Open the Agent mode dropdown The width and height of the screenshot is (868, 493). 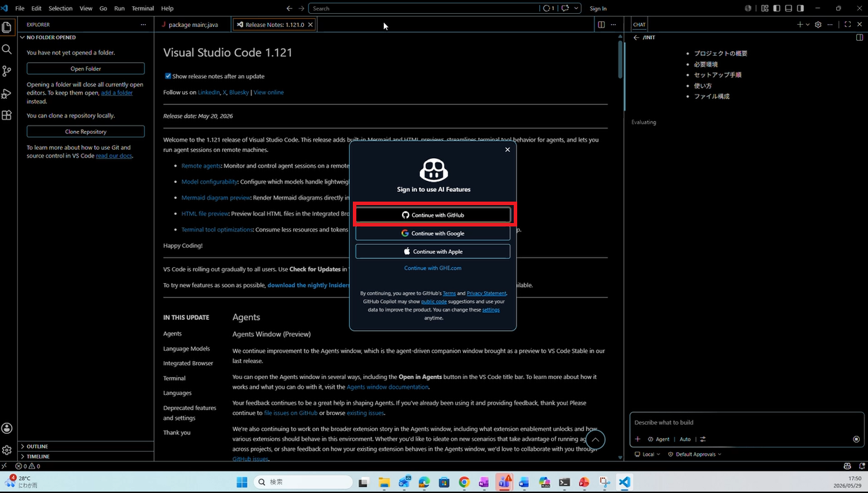tap(659, 439)
